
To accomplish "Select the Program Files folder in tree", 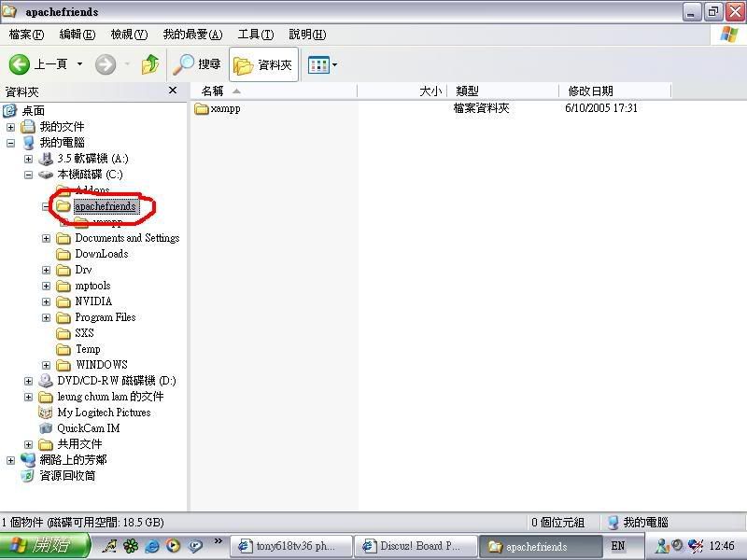I will click(105, 317).
